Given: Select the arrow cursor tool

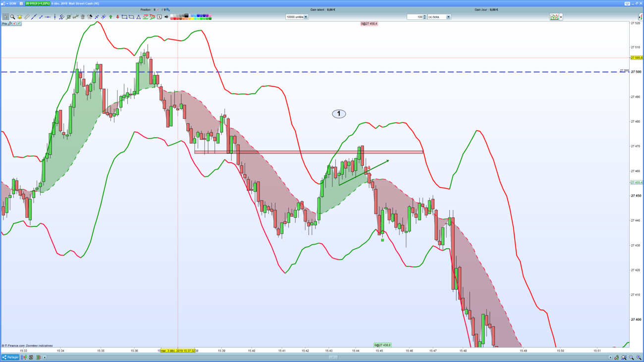Looking at the screenshot, I should (x=5, y=17).
